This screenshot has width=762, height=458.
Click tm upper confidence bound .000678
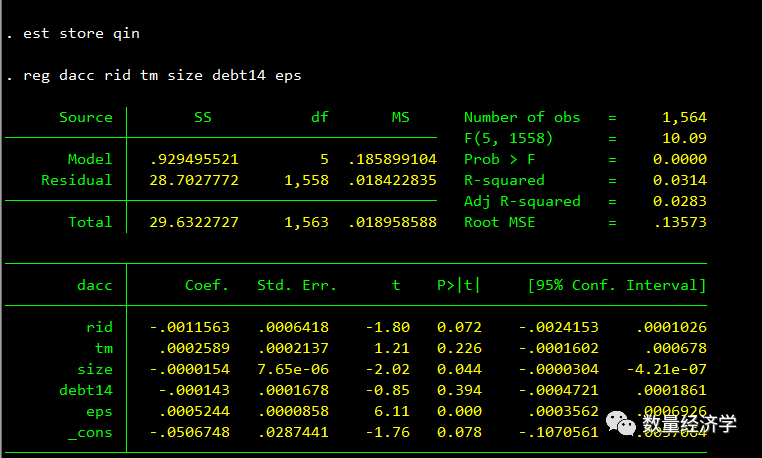(675, 348)
